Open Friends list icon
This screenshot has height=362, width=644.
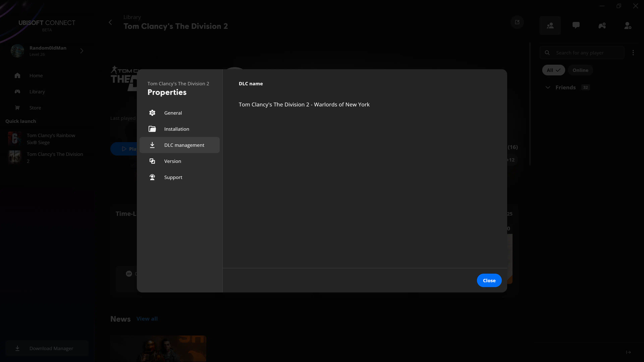550,25
